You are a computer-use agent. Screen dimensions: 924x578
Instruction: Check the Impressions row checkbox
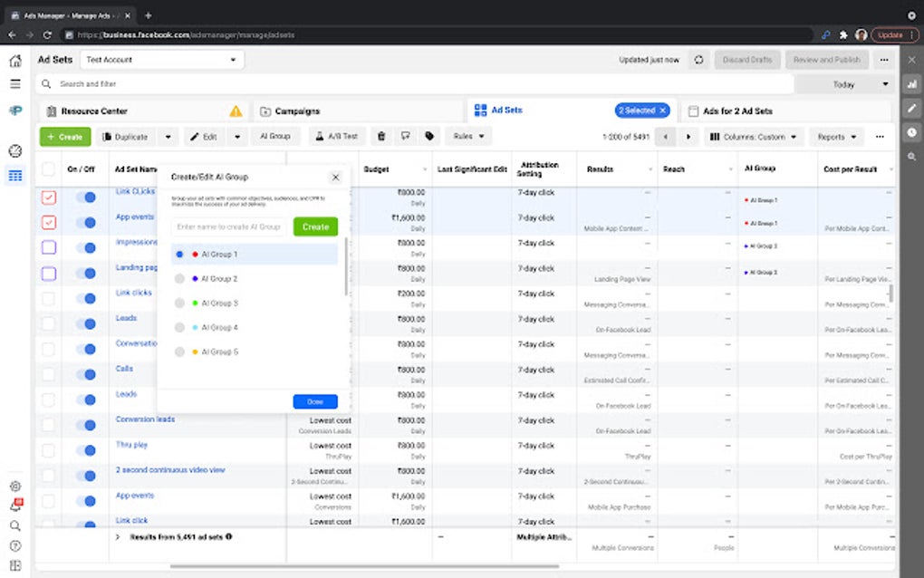pos(49,247)
